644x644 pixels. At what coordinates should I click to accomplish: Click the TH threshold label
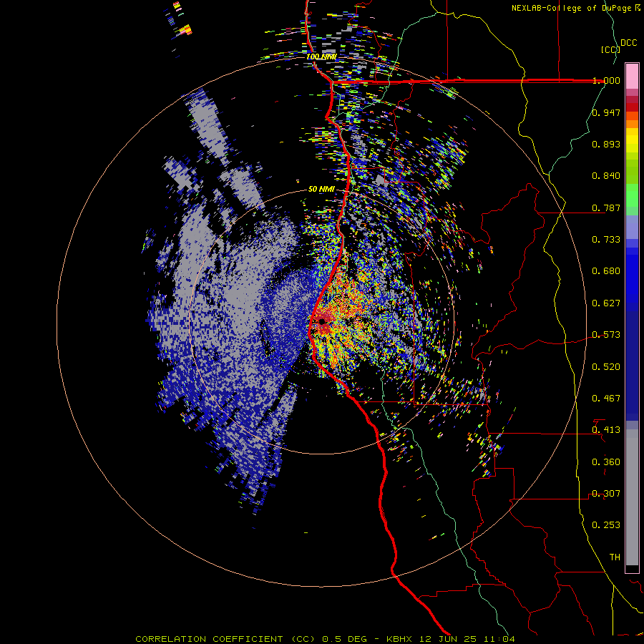click(x=615, y=557)
